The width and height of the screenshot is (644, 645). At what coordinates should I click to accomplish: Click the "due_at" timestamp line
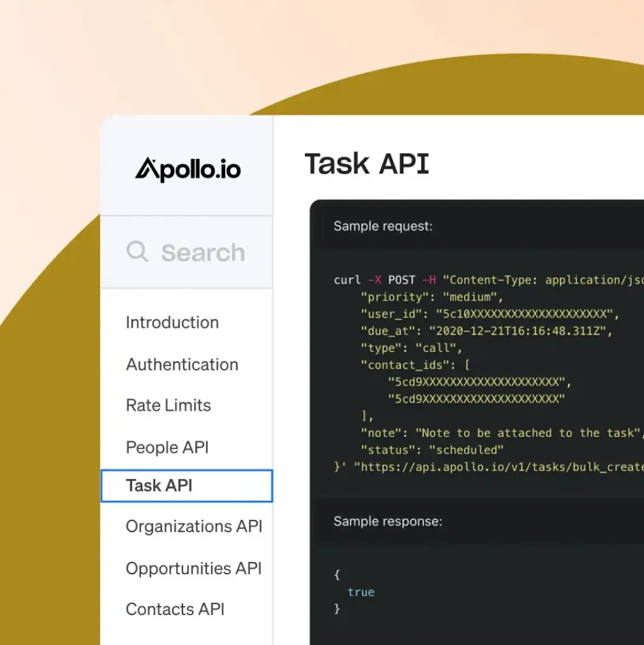[x=486, y=331]
